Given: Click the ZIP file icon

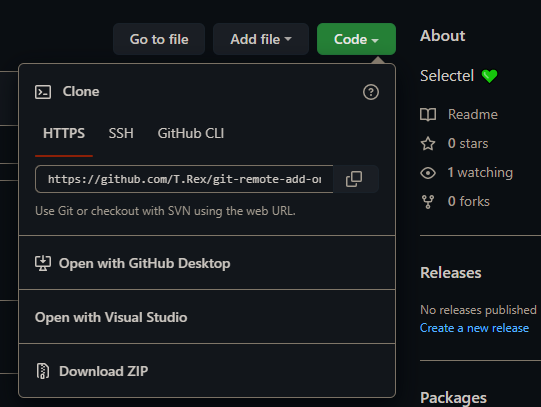Looking at the screenshot, I should [x=43, y=371].
